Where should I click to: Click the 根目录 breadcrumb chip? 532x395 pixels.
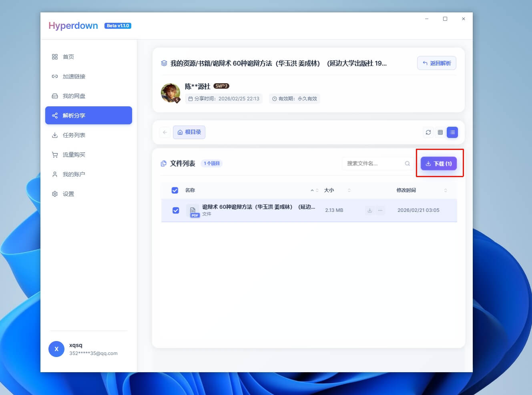[x=189, y=132]
